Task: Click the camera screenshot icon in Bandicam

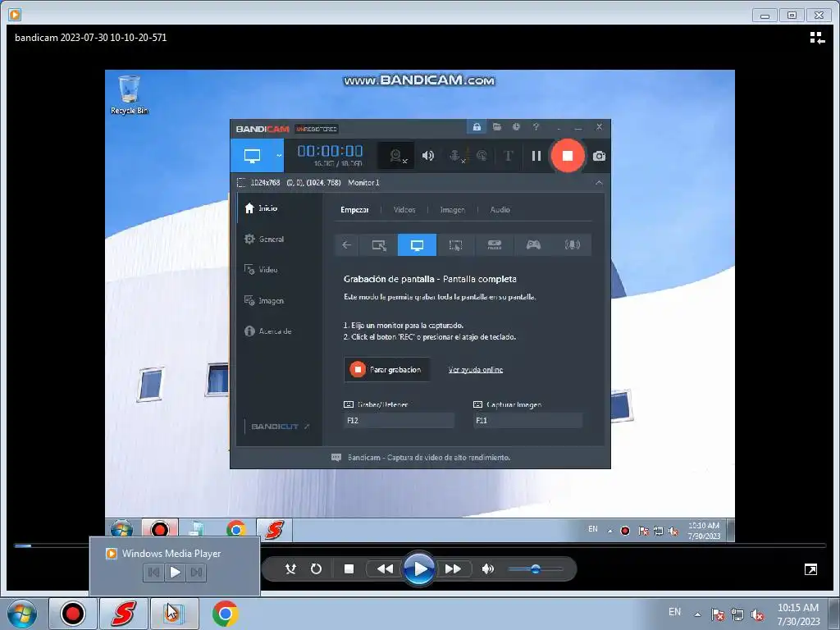Action: click(599, 156)
